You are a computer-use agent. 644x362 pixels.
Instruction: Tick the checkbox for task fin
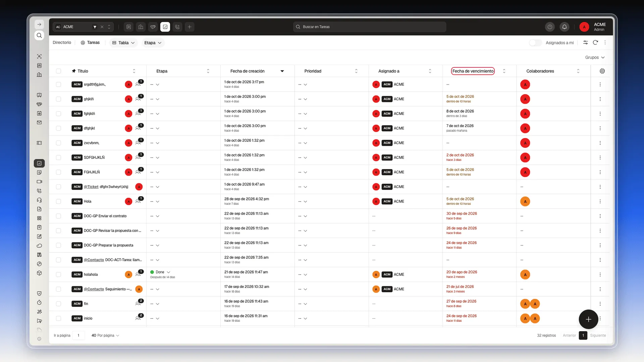(x=58, y=304)
